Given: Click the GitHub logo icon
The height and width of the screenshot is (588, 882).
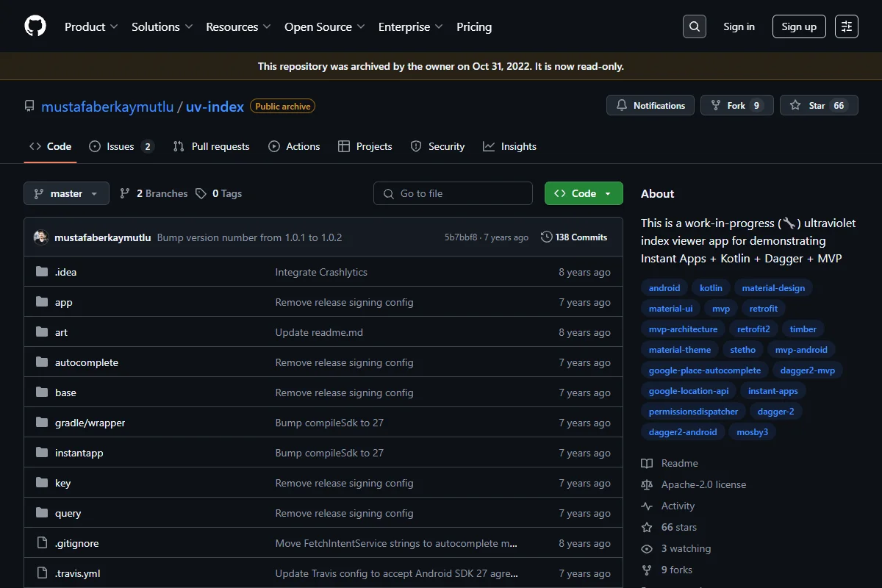Looking at the screenshot, I should tap(35, 26).
